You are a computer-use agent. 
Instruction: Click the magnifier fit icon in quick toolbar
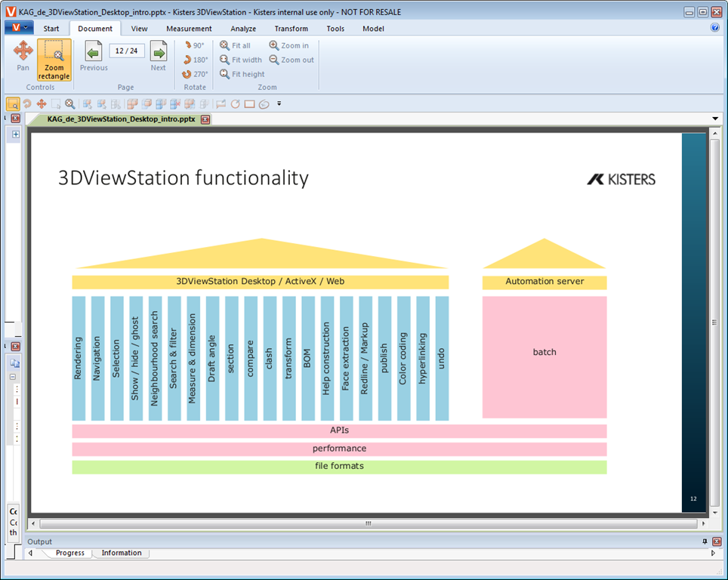[70, 103]
